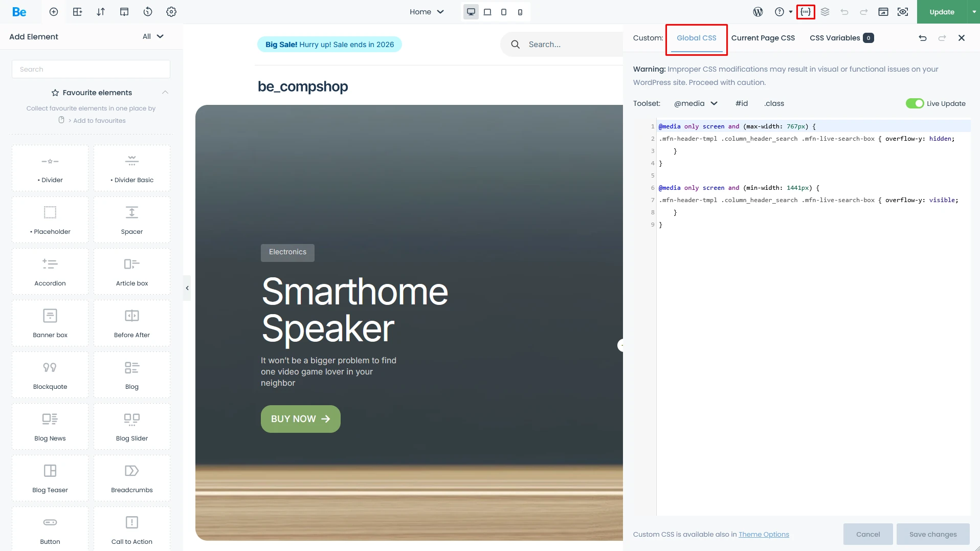Click the Save changes button
Image resolution: width=980 pixels, height=551 pixels.
coord(932,534)
